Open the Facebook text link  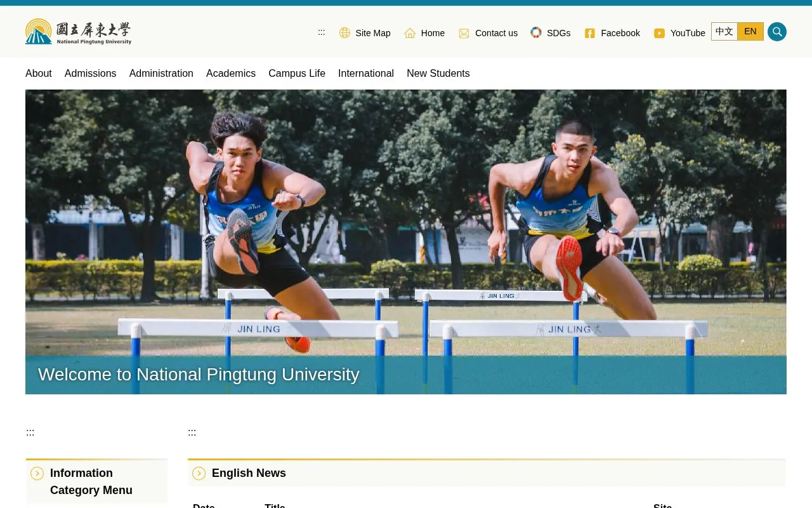(x=620, y=33)
